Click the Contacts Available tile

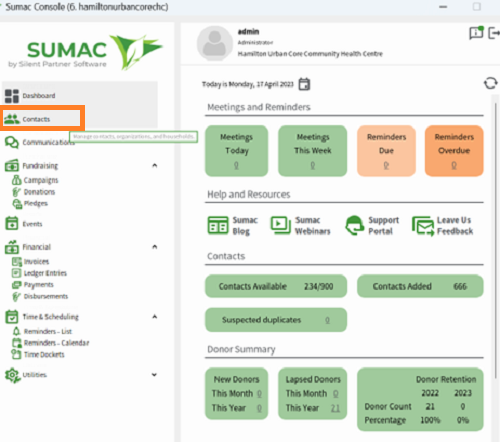[x=276, y=286]
